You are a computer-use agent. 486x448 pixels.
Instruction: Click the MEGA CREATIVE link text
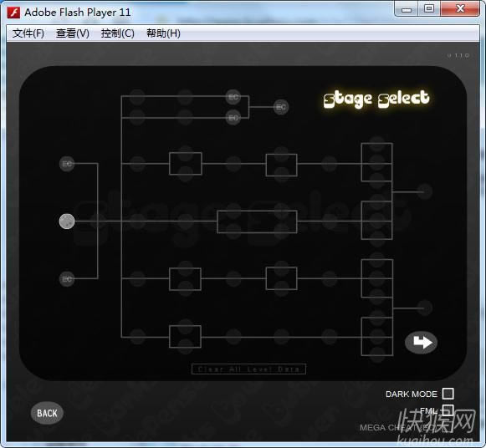pos(400,428)
